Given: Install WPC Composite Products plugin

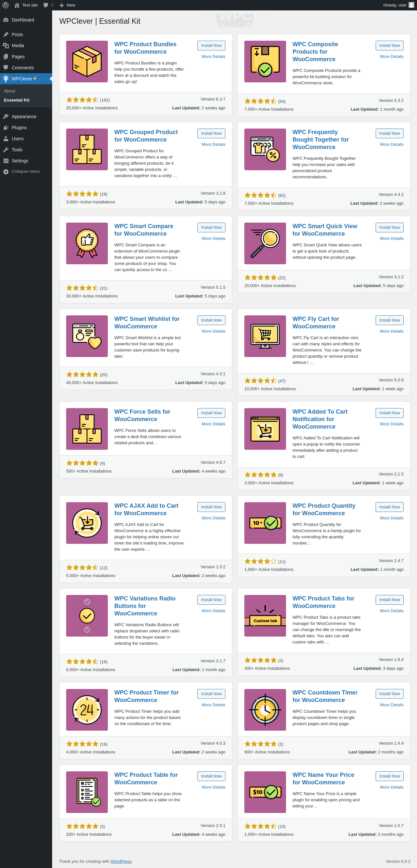Looking at the screenshot, I should [x=390, y=46].
